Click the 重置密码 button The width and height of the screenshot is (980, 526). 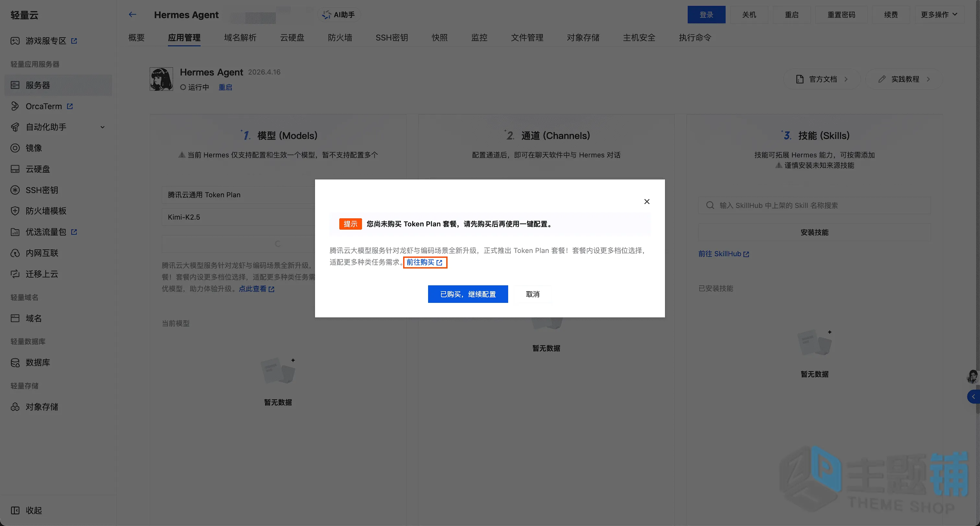tap(841, 15)
